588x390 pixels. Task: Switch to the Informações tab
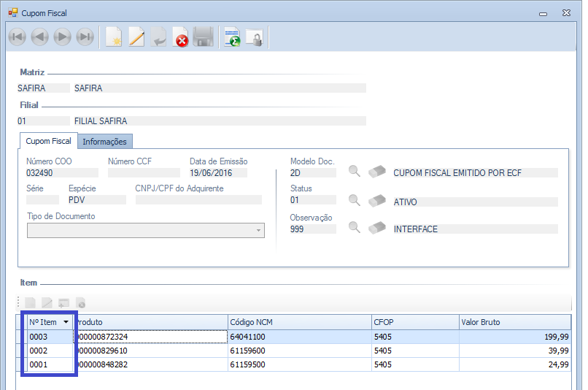pyautogui.click(x=104, y=142)
